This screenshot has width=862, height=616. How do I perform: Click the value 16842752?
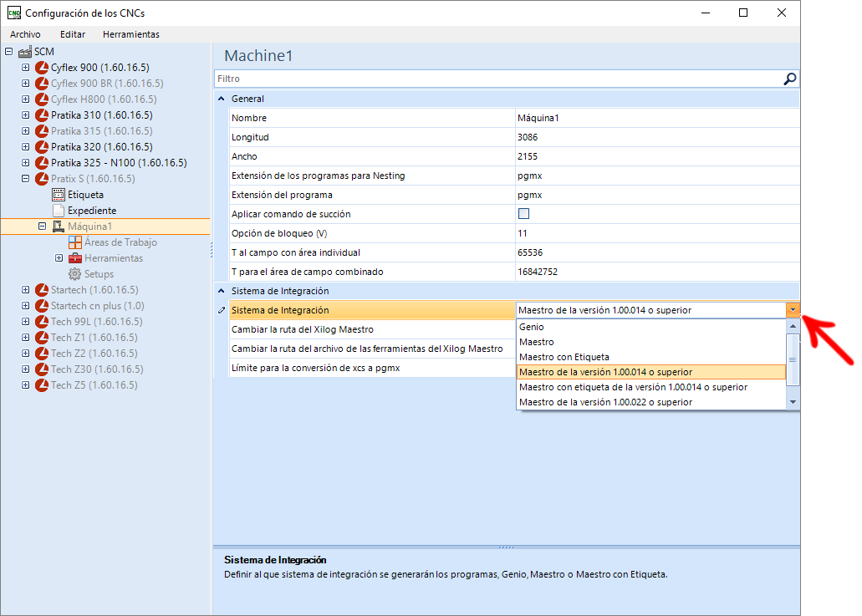pos(657,272)
